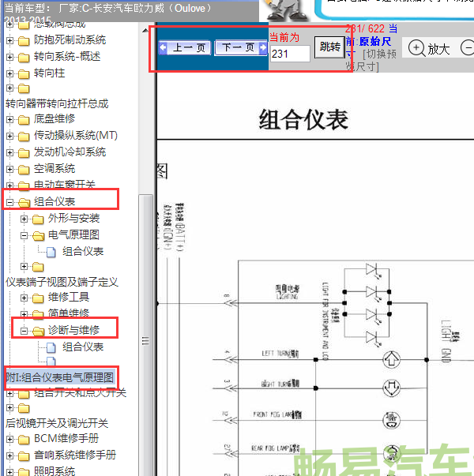Viewport: 474px width, 476px height.
Task: Select the 音响系统维修手册 tree label
Action: point(75,455)
